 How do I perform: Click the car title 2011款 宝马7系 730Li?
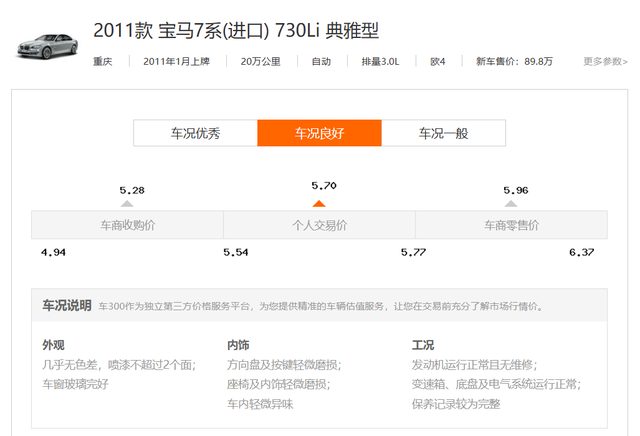(236, 31)
